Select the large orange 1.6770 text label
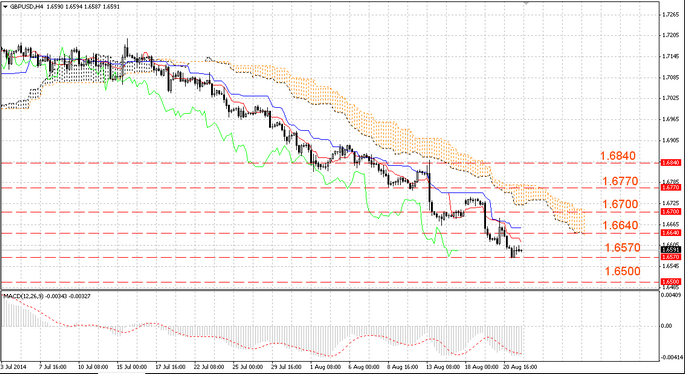This screenshot has height=374, width=685. pyautogui.click(x=620, y=181)
